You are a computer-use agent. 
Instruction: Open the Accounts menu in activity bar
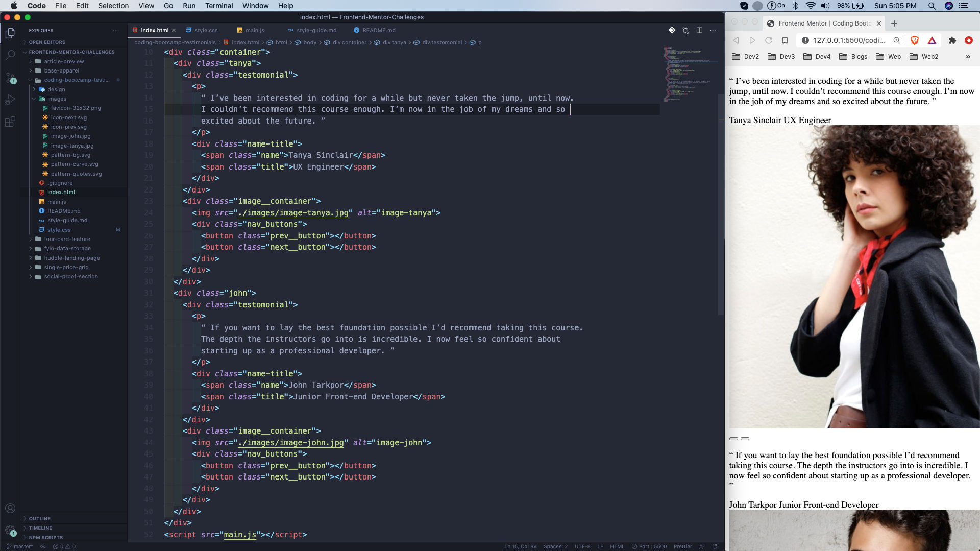pyautogui.click(x=10, y=508)
